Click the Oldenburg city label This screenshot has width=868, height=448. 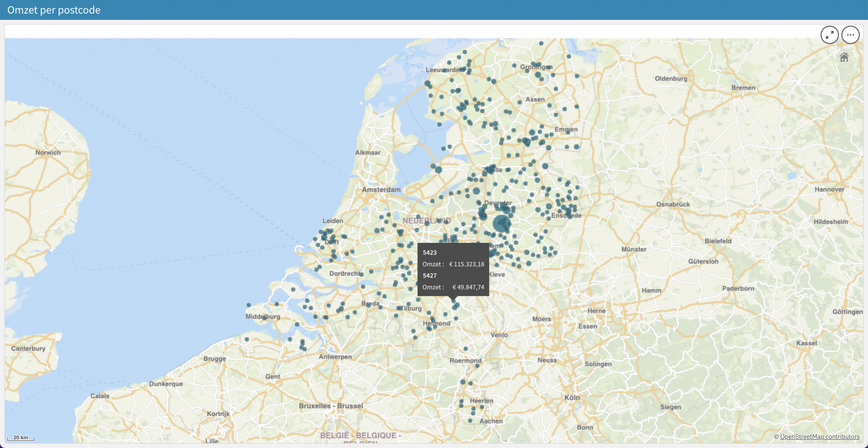[670, 79]
